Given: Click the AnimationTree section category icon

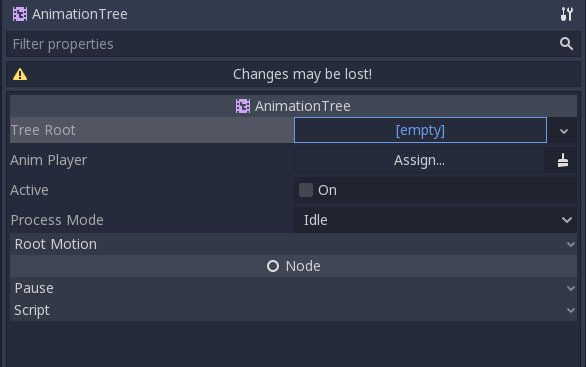Looking at the screenshot, I should (x=243, y=106).
